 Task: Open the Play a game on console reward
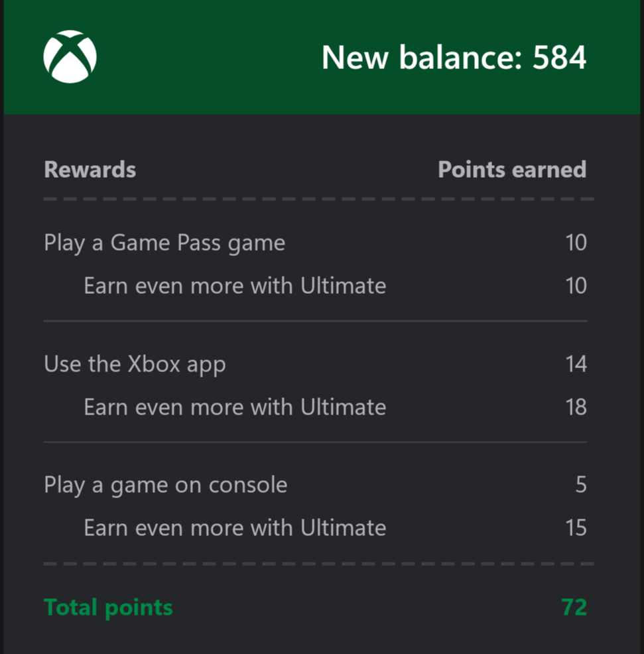pyautogui.click(x=166, y=486)
